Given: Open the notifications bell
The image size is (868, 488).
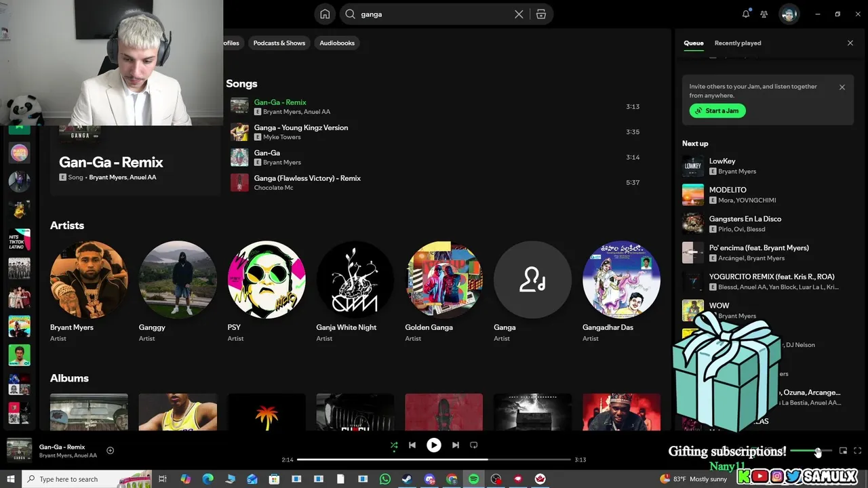Looking at the screenshot, I should [x=746, y=14].
